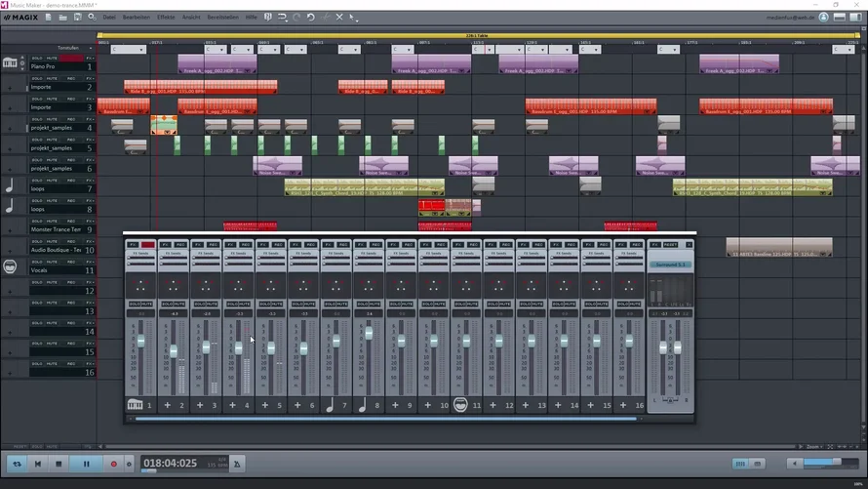This screenshot has height=489, width=868.
Task: Click the save project disk icon
Action: (78, 17)
